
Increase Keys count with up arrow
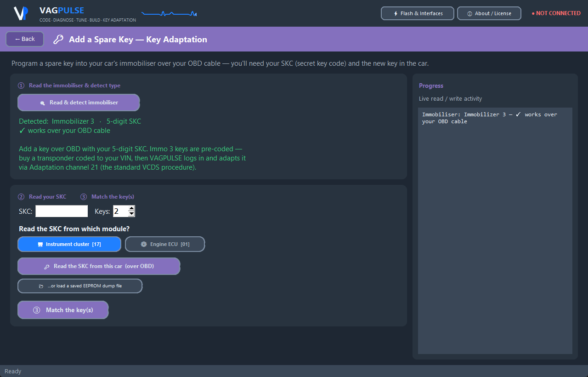131,208
